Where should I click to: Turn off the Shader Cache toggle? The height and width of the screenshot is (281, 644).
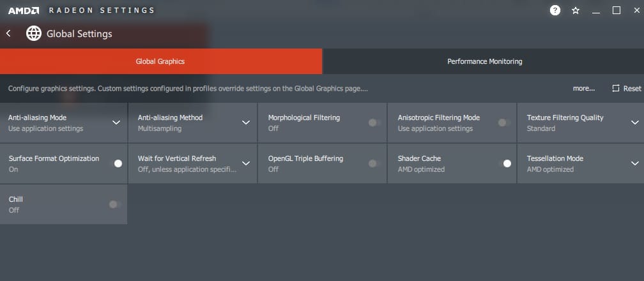[505, 163]
